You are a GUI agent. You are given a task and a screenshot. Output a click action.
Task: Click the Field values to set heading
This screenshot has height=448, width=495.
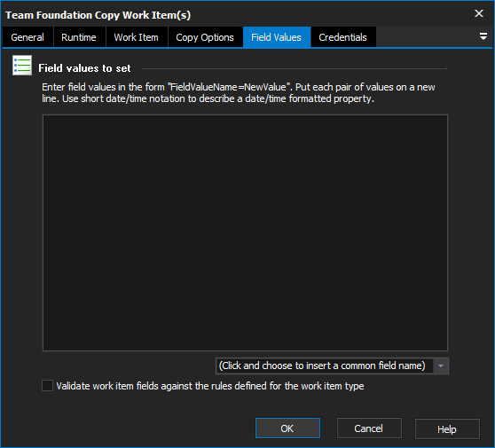coord(84,68)
